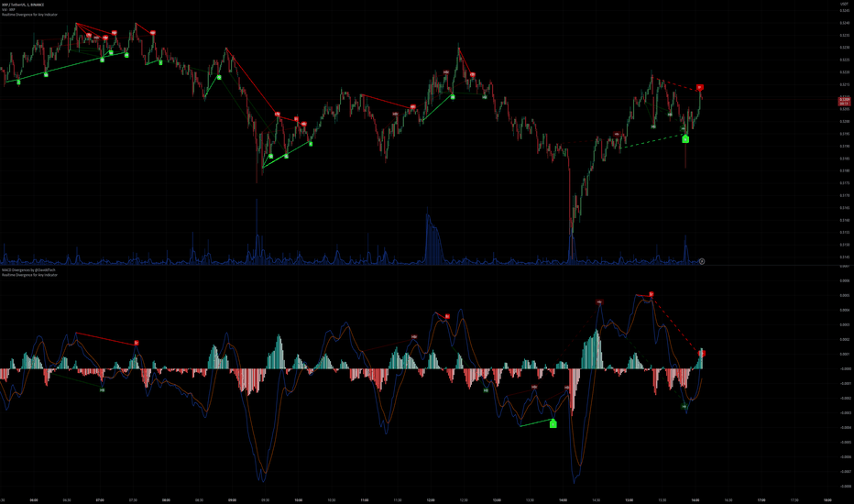
Task: Click the USDT currency label above the price axis
Action: point(844,4)
